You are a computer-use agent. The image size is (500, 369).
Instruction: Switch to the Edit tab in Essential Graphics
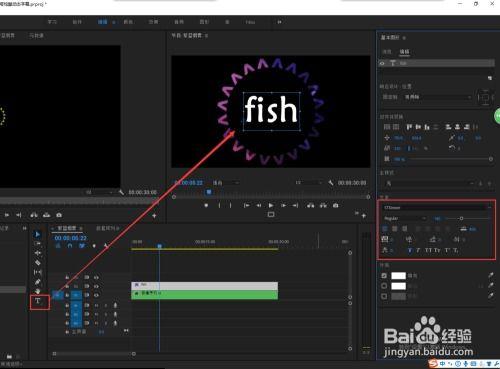pos(404,52)
